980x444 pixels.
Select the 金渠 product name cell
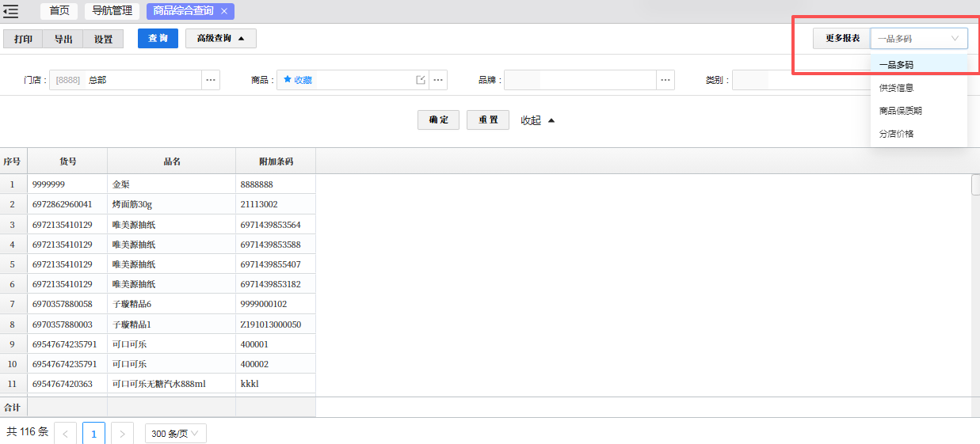coord(172,184)
